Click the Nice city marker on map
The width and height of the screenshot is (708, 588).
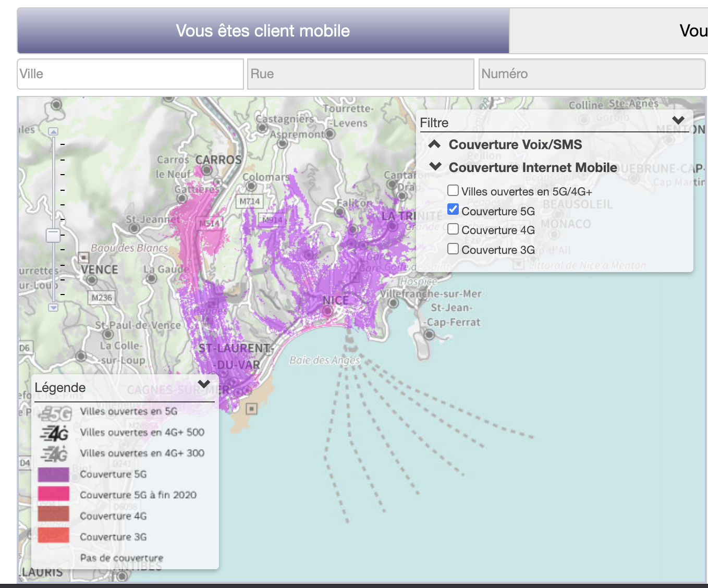[327, 311]
